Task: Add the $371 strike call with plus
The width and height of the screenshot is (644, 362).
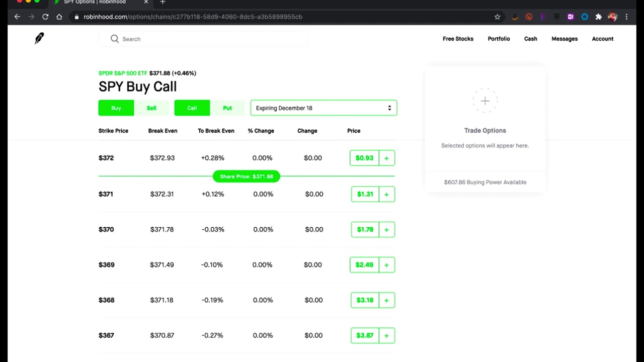Action: click(x=386, y=194)
